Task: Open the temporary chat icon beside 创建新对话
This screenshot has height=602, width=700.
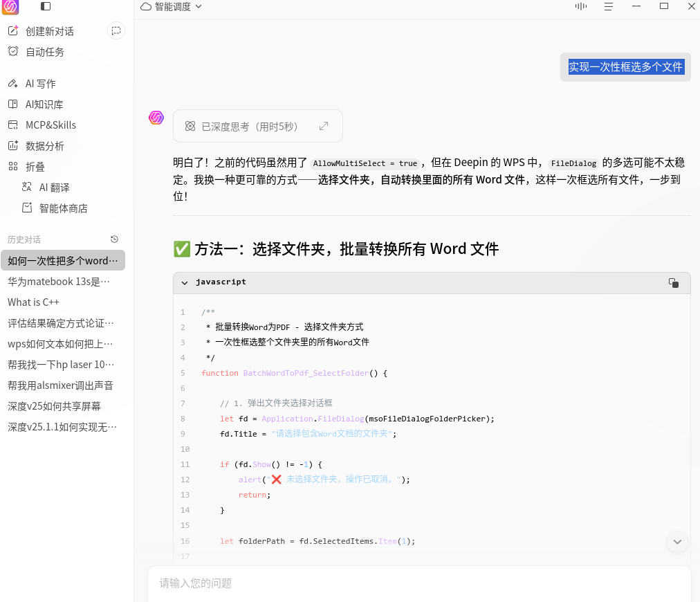Action: (x=116, y=31)
